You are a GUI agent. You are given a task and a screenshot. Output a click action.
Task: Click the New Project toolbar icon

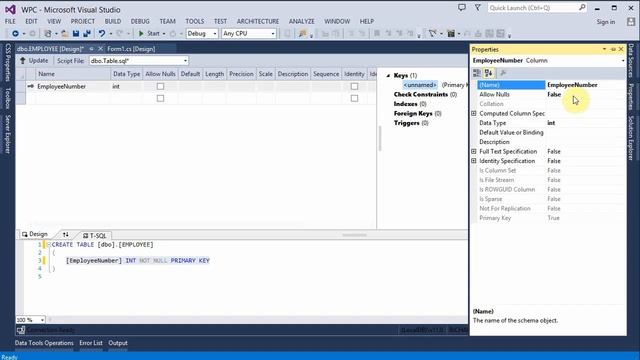coord(48,33)
